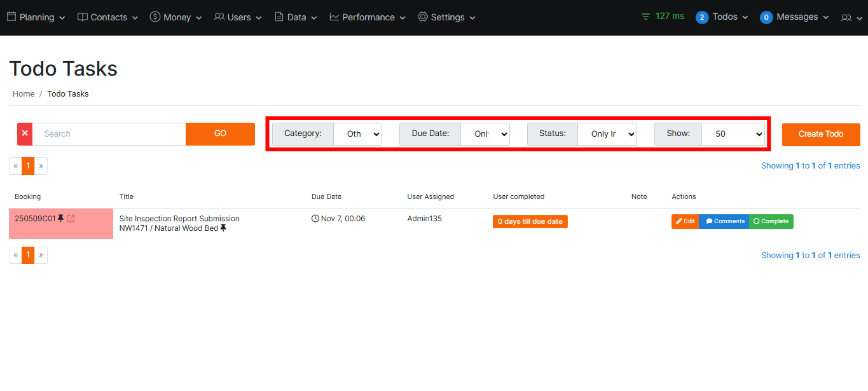Click the Home breadcrumb link
This screenshot has width=868, height=391.
pyautogui.click(x=24, y=93)
